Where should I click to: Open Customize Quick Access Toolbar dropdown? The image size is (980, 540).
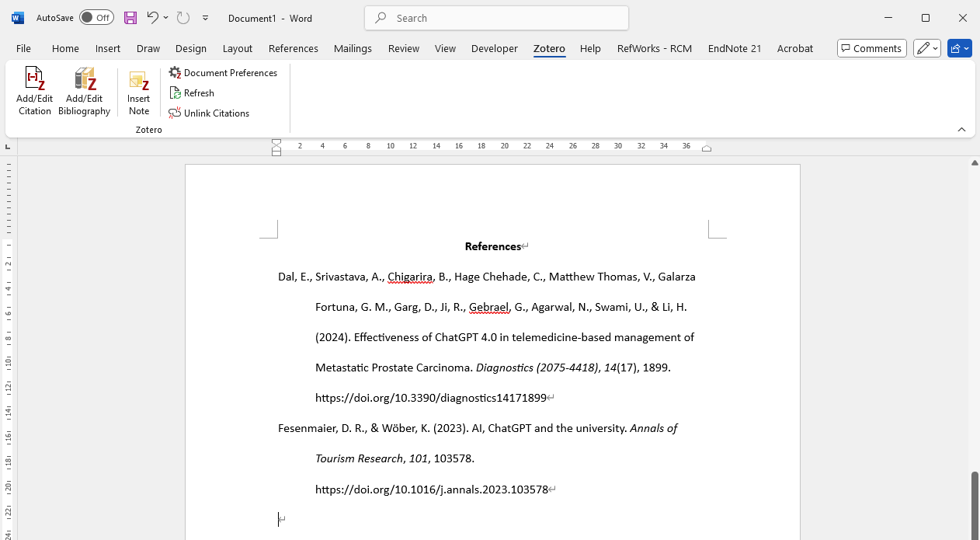[205, 18]
